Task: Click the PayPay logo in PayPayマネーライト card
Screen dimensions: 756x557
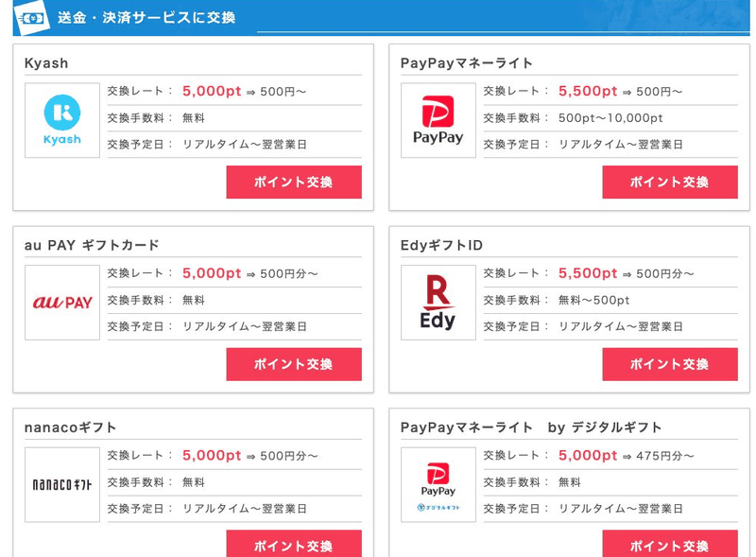Action: pos(438,120)
